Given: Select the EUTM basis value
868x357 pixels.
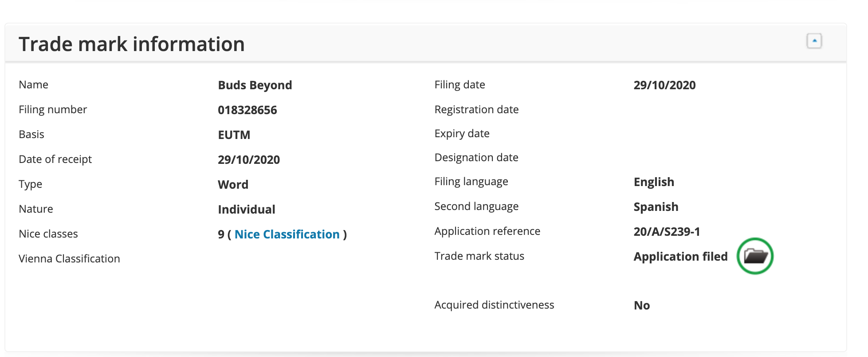Looking at the screenshot, I should pyautogui.click(x=234, y=135).
